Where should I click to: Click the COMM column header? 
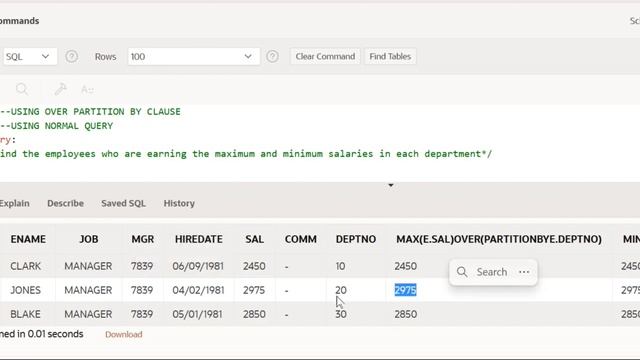[300, 239]
